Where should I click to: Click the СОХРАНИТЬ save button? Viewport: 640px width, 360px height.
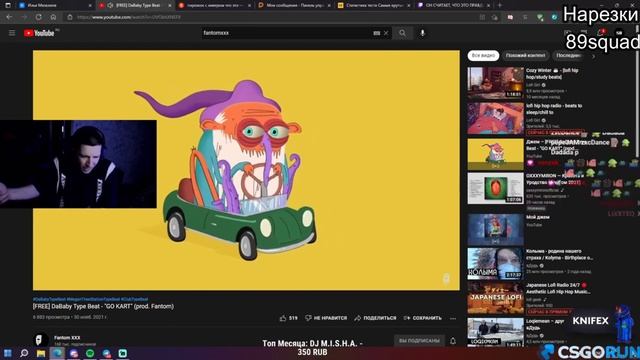click(422, 318)
